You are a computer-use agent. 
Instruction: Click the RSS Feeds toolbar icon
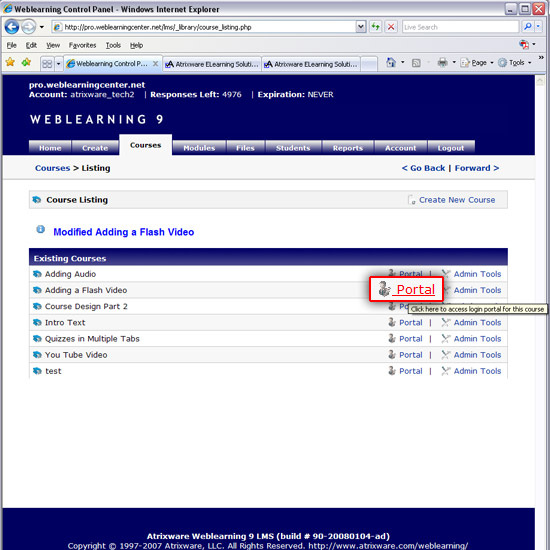click(416, 63)
